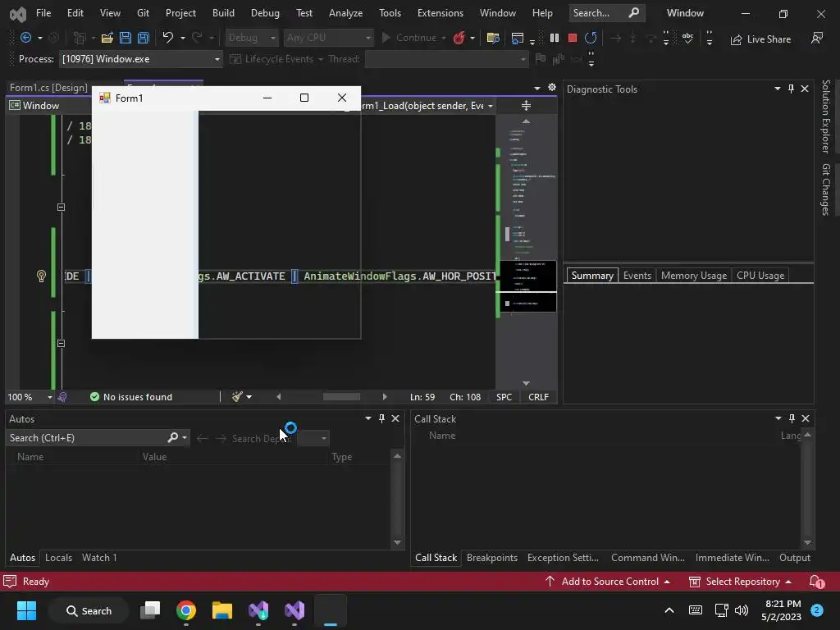Click the No issues found indicator
Screen dimensions: 840x630
[131, 397]
